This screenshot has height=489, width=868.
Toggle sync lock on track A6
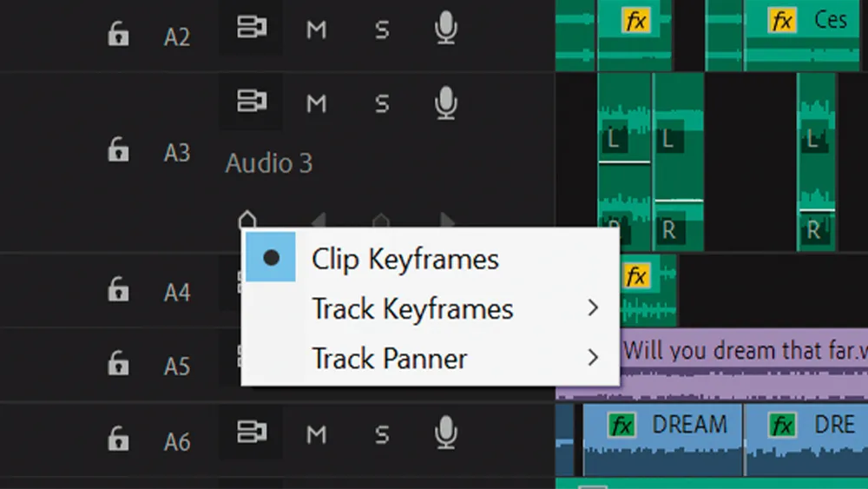coord(251,431)
